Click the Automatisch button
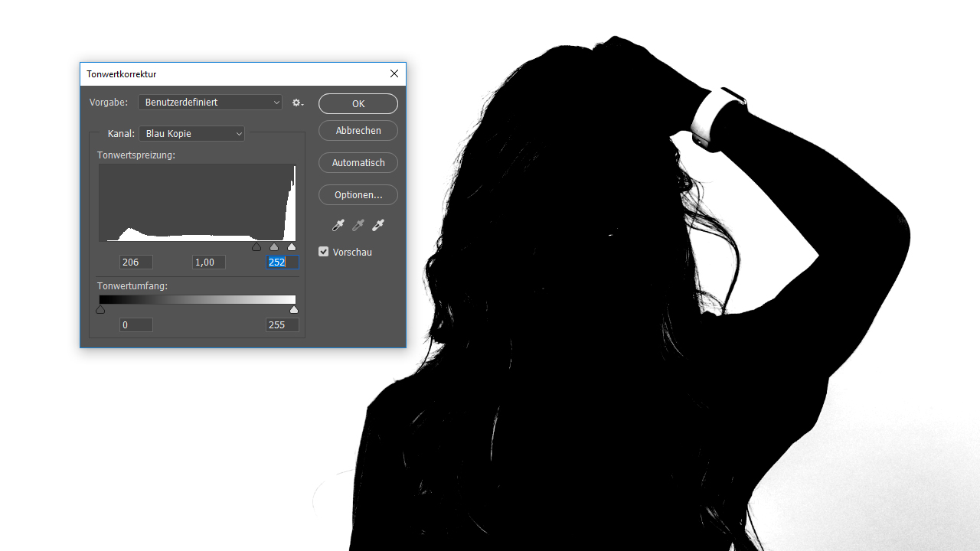Screen dimensions: 980x551 (x=358, y=163)
